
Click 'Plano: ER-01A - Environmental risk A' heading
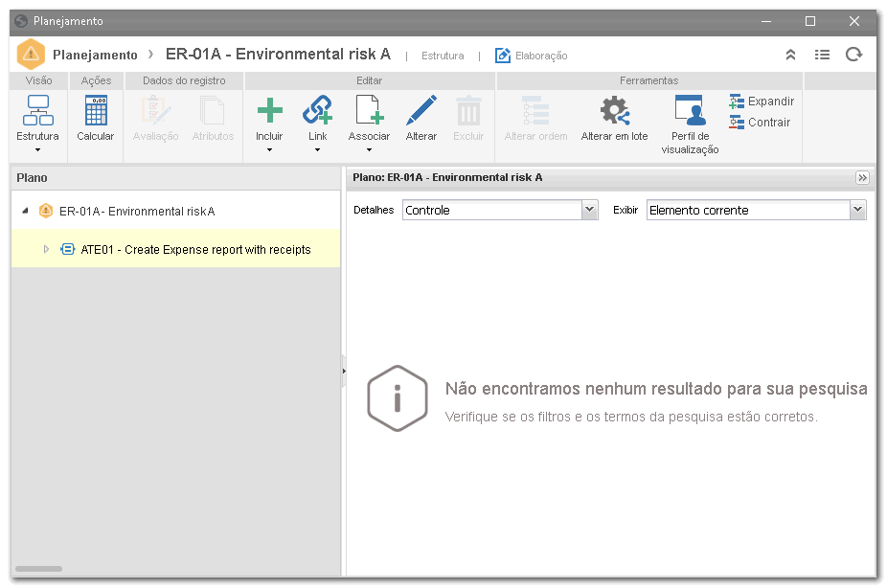pos(447,177)
